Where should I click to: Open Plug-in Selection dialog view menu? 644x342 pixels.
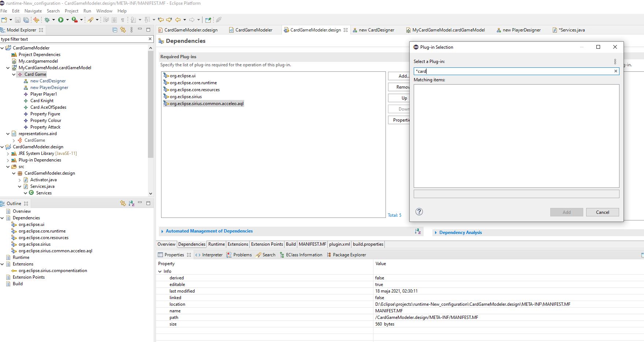tap(615, 62)
